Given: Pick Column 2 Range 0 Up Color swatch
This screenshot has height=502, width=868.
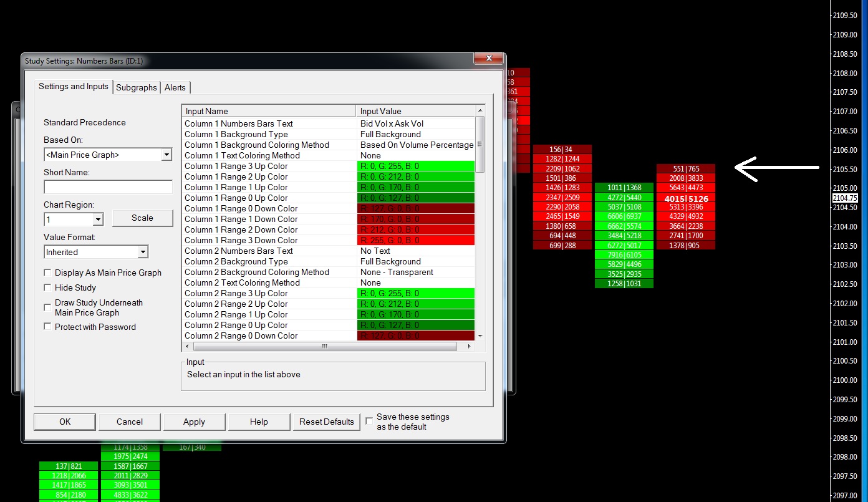Looking at the screenshot, I should (416, 325).
